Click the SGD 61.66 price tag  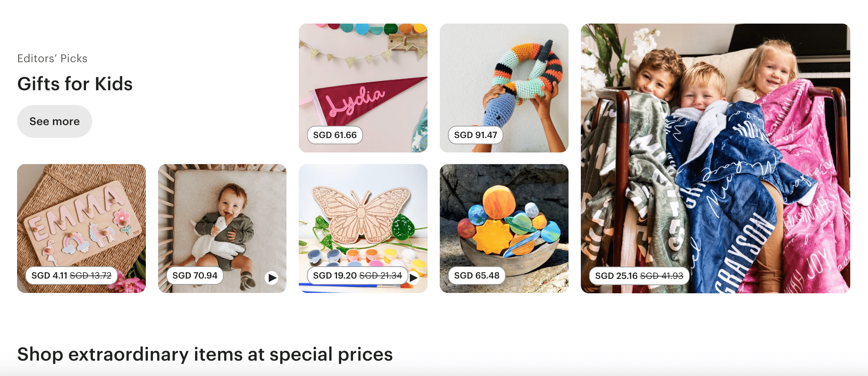coord(335,135)
